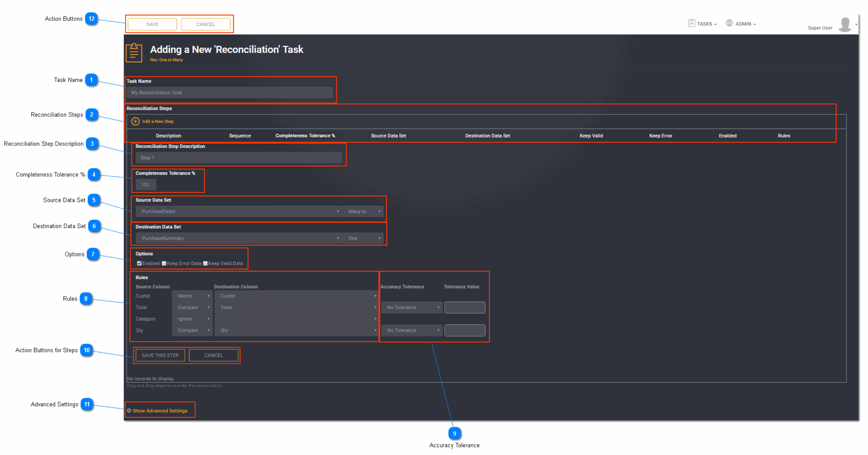The height and width of the screenshot is (455, 868).
Task: Click Completeness Tolerance % column header
Action: [x=305, y=136]
